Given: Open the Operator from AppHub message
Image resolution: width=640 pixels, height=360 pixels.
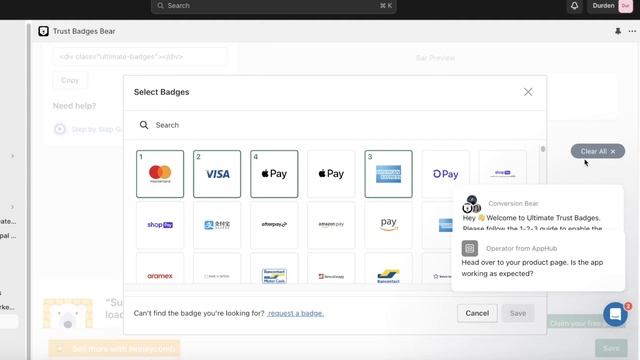Looking at the screenshot, I should click(538, 261).
